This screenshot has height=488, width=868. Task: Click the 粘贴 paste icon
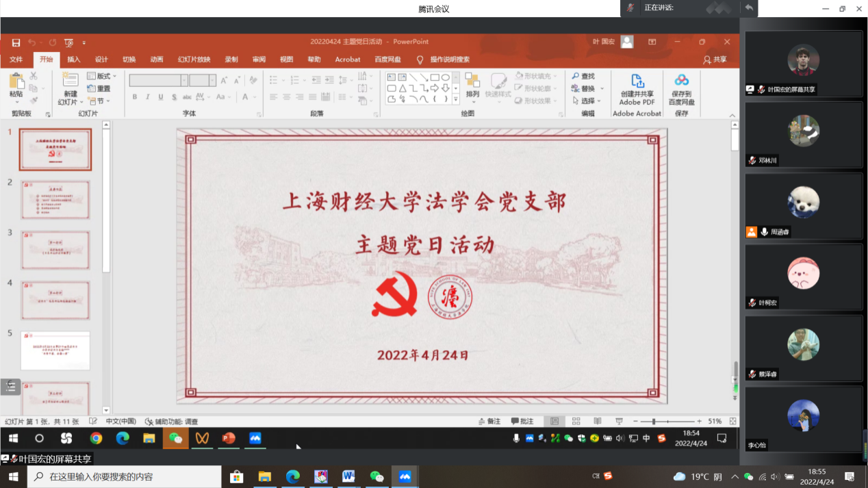click(16, 81)
